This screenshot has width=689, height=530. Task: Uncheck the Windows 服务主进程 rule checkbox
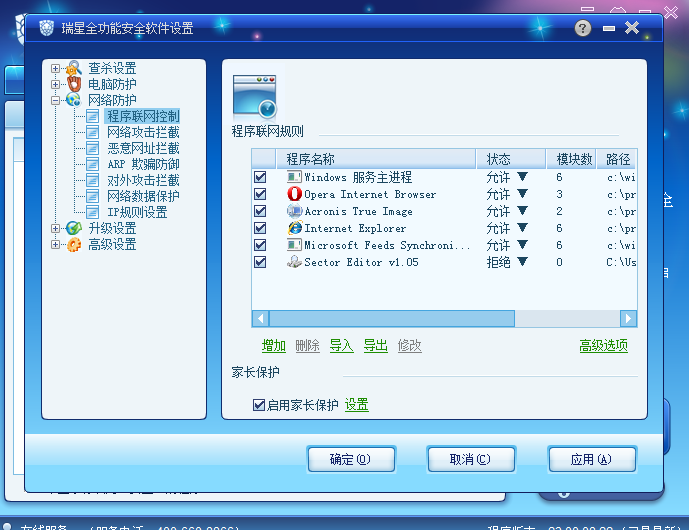click(x=260, y=177)
